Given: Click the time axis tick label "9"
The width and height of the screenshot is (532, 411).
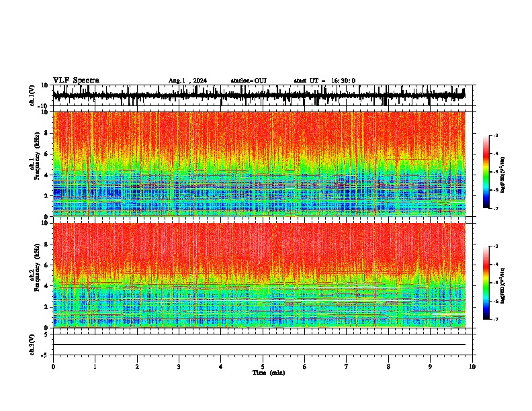Looking at the screenshot, I should tap(430, 367).
